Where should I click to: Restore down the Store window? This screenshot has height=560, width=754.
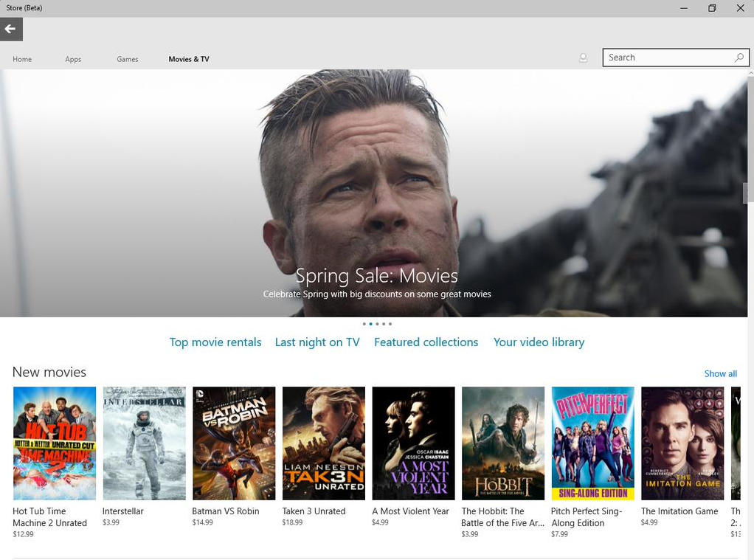click(712, 8)
